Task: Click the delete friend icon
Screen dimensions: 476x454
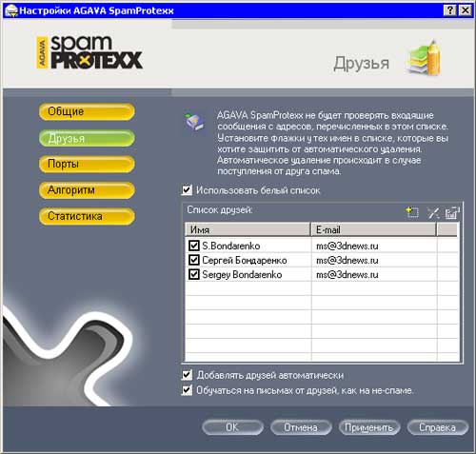Action: point(433,212)
